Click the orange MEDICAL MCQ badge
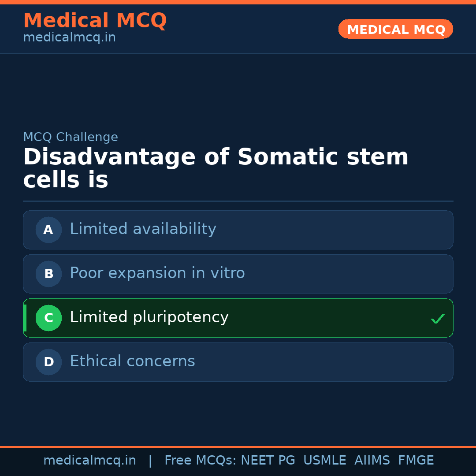This screenshot has height=476, width=476. click(x=395, y=30)
